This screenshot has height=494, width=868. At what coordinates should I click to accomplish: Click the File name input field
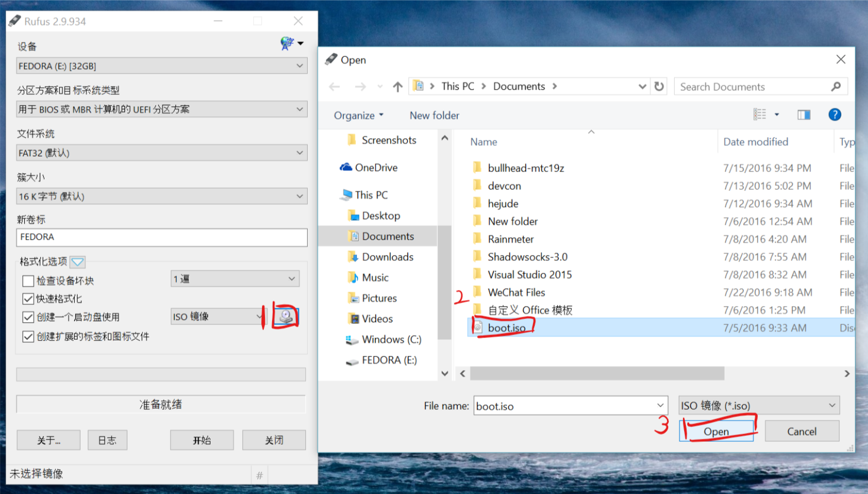570,406
